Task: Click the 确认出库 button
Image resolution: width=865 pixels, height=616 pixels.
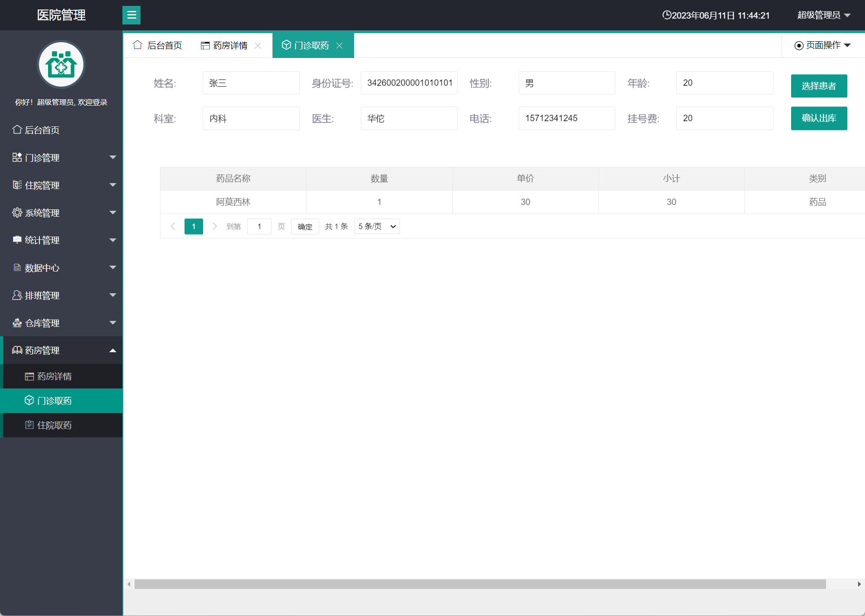Action: click(819, 118)
